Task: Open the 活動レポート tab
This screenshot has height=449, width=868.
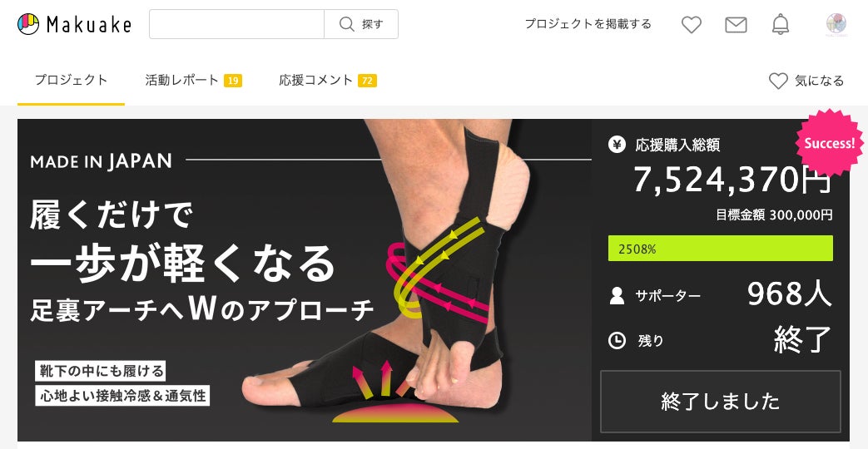Action: coord(193,80)
